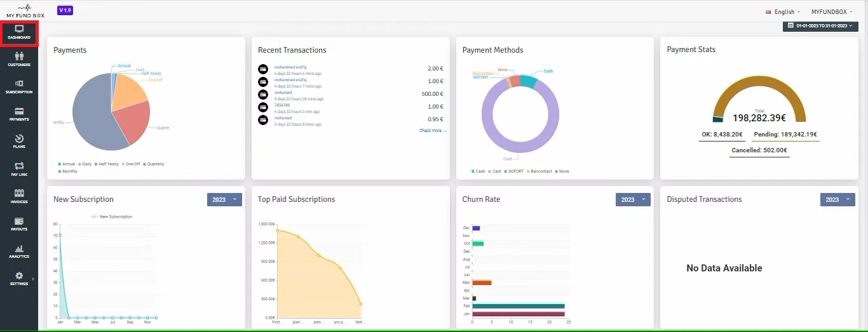This screenshot has width=868, height=332.
Task: Open the mohamed 500.00 € transaction name
Action: 283,92
